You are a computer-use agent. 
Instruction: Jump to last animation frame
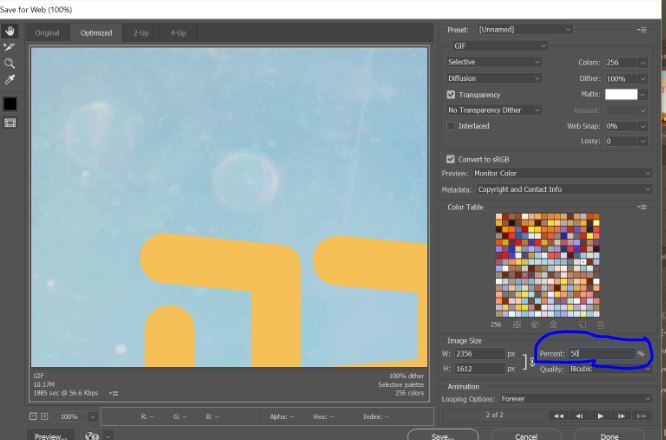641,416
